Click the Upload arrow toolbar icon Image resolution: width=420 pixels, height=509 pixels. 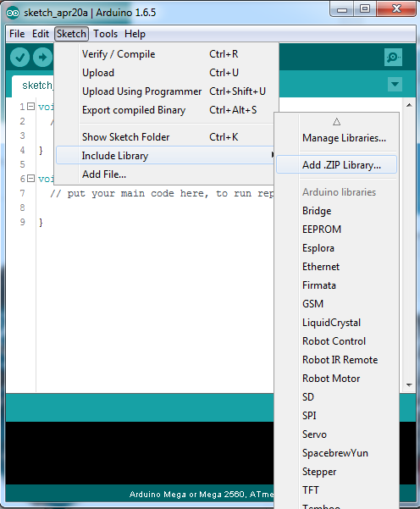coord(42,58)
